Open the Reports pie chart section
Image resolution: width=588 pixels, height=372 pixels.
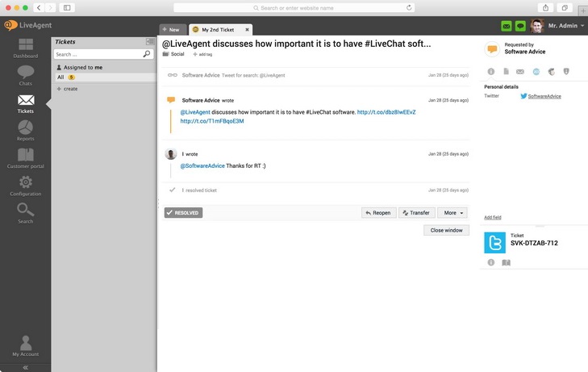coord(26,131)
